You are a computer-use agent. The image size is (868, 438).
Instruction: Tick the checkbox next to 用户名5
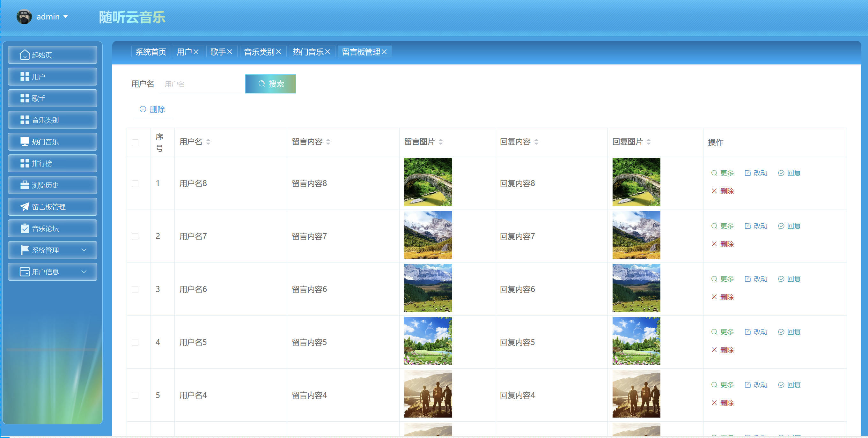pyautogui.click(x=135, y=342)
